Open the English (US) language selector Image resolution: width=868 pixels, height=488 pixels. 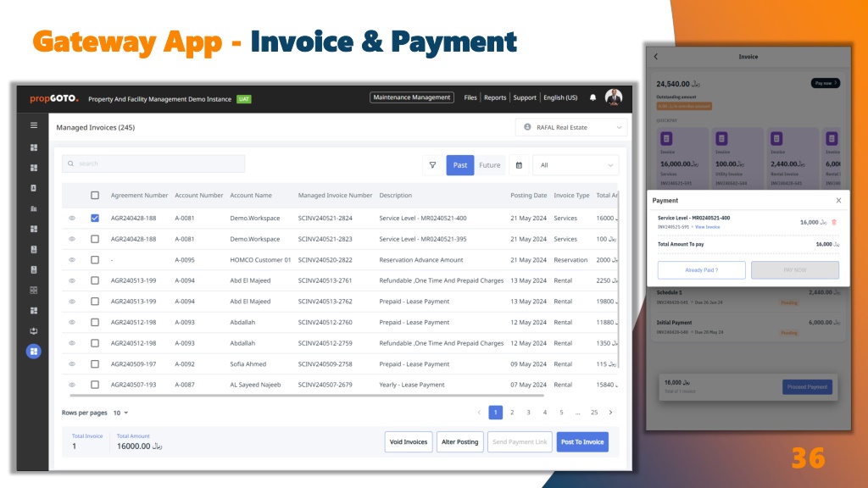point(560,97)
